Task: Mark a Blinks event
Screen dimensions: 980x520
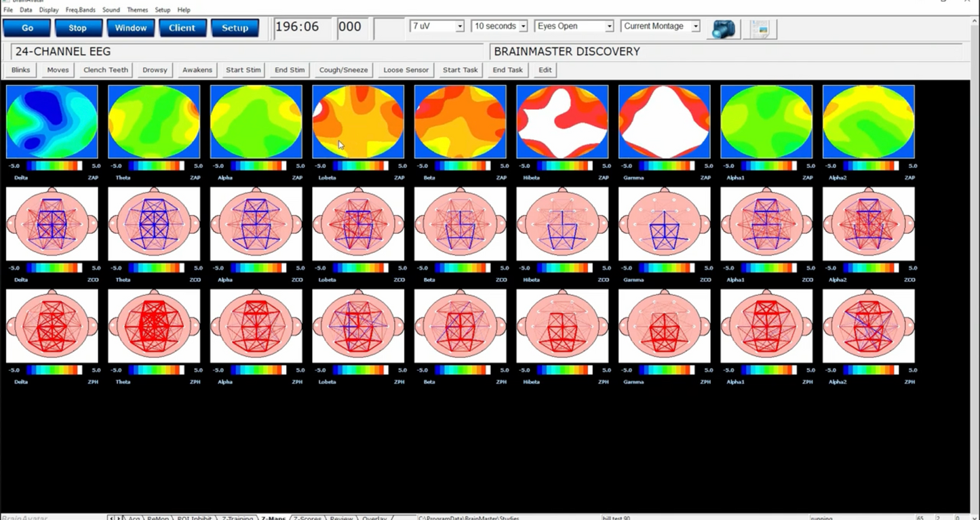Action: (21, 70)
